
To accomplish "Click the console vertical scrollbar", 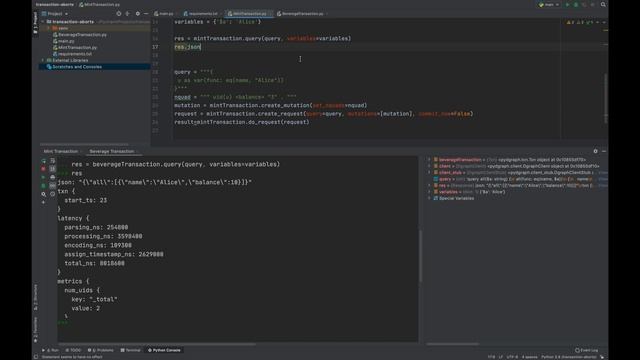I will tap(420, 256).
